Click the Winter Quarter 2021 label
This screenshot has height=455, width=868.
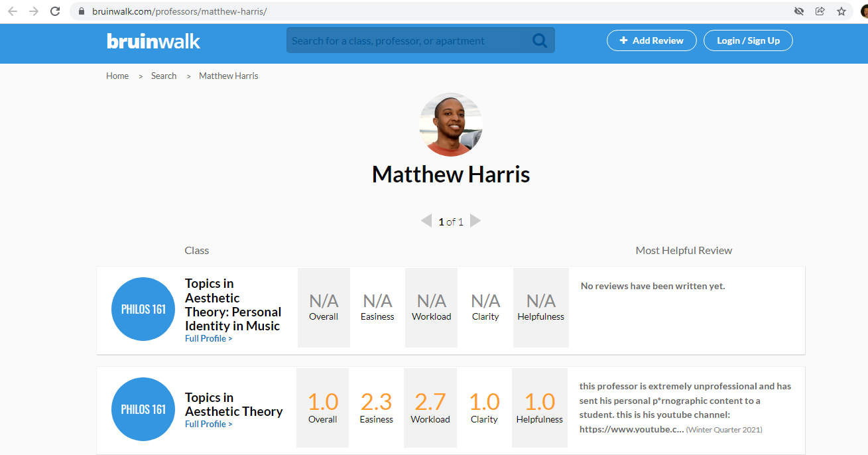click(724, 430)
